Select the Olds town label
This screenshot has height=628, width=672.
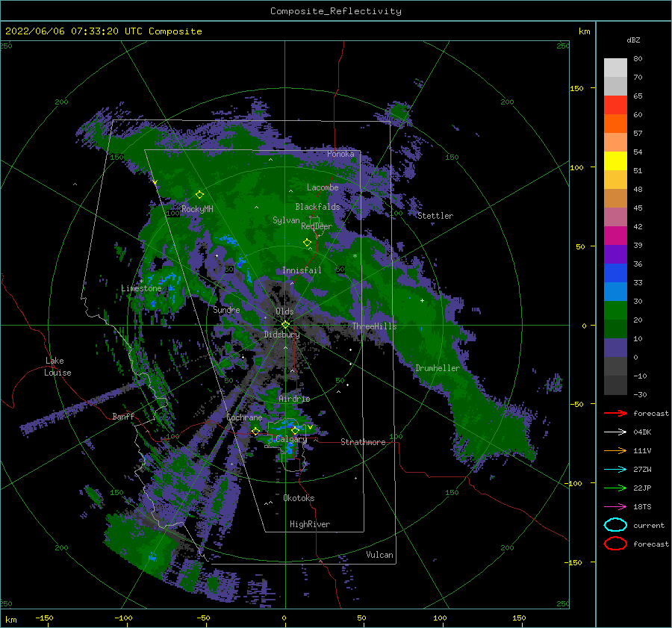point(284,311)
